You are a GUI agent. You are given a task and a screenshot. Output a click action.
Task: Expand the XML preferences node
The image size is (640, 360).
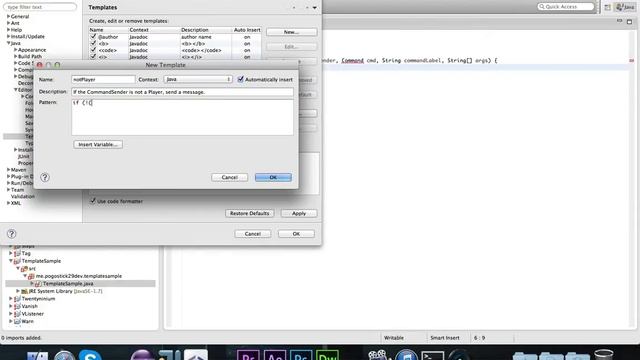[8, 203]
